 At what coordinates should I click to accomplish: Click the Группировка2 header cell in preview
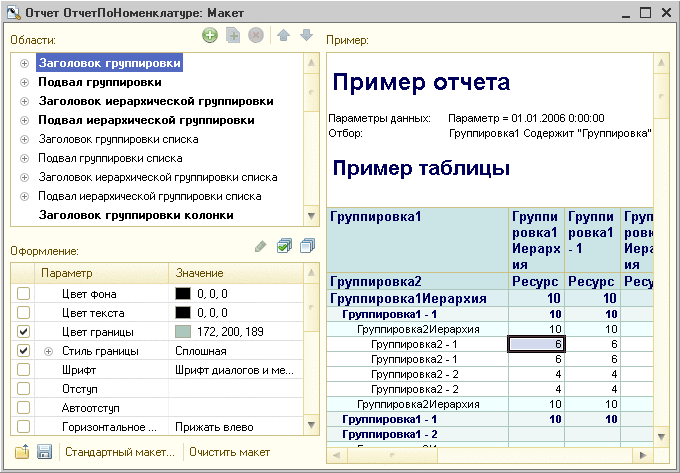tap(417, 281)
